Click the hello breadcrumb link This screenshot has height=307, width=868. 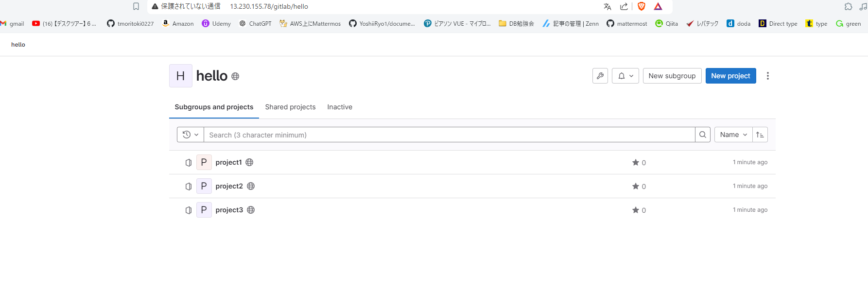[x=18, y=44]
